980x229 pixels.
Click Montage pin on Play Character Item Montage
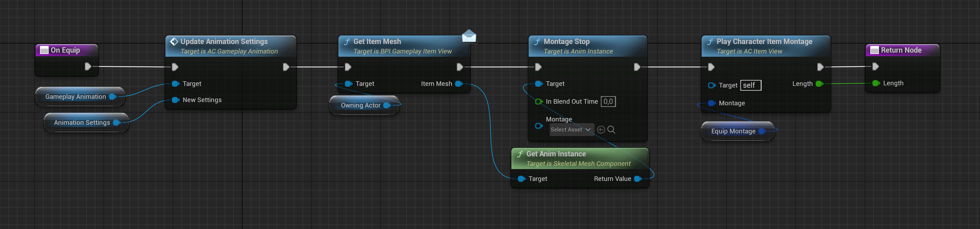coord(712,103)
